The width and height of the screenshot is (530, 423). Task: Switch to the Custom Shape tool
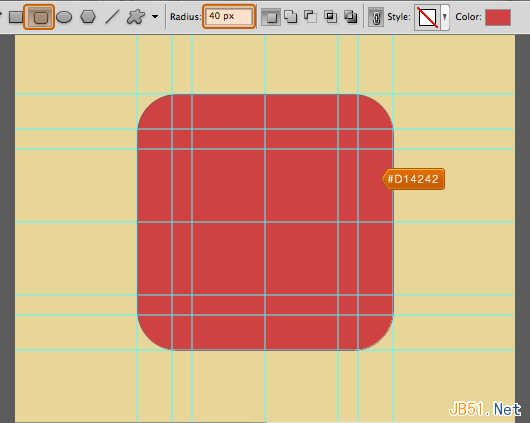pos(136,17)
